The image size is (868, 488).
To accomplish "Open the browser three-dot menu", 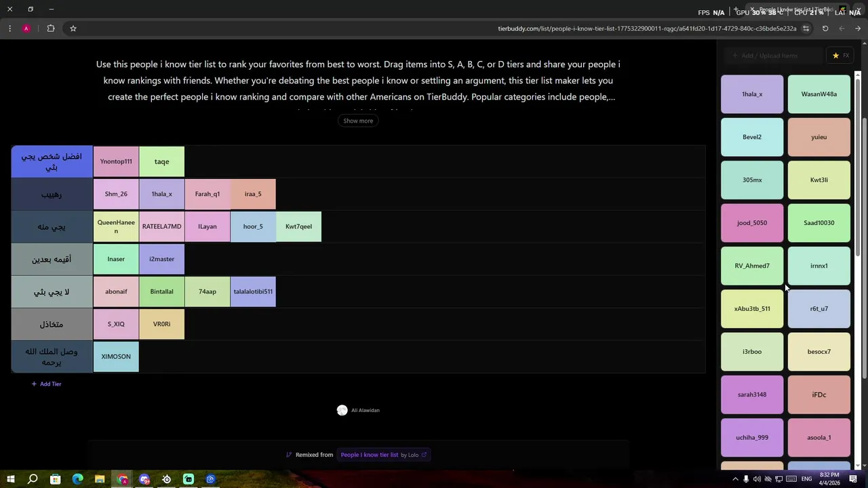I will coord(9,28).
